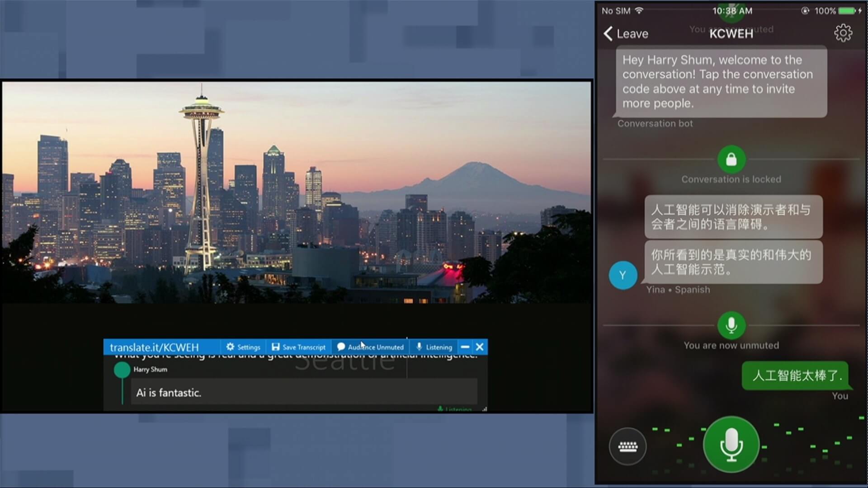
Task: Tap the 'Conversation bot' sender label
Action: point(655,123)
